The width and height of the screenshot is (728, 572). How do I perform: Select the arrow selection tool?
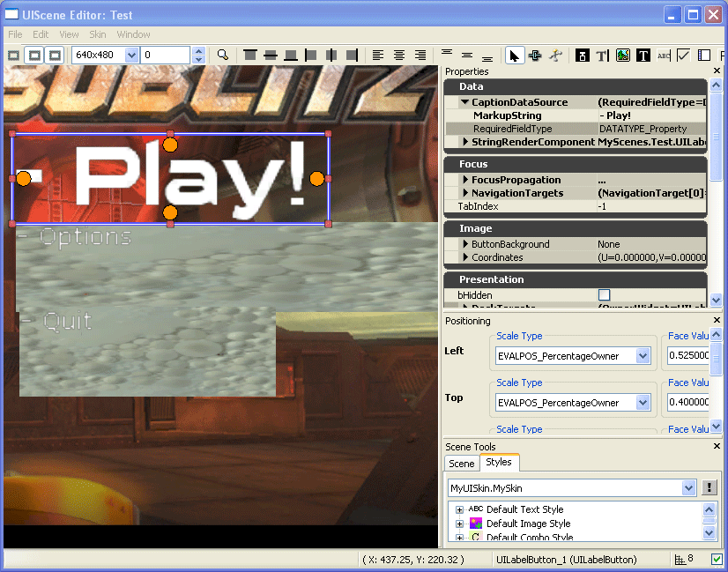[516, 55]
